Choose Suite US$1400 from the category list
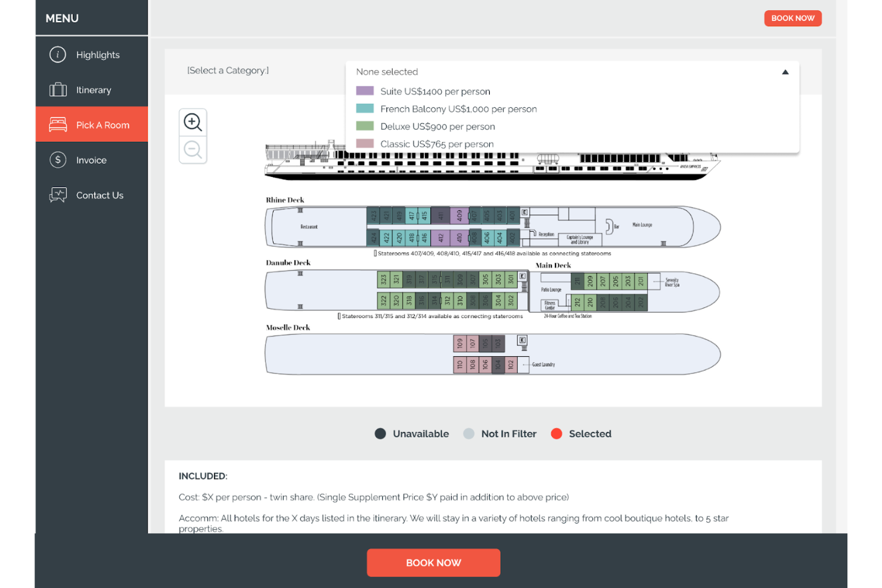 [x=435, y=91]
